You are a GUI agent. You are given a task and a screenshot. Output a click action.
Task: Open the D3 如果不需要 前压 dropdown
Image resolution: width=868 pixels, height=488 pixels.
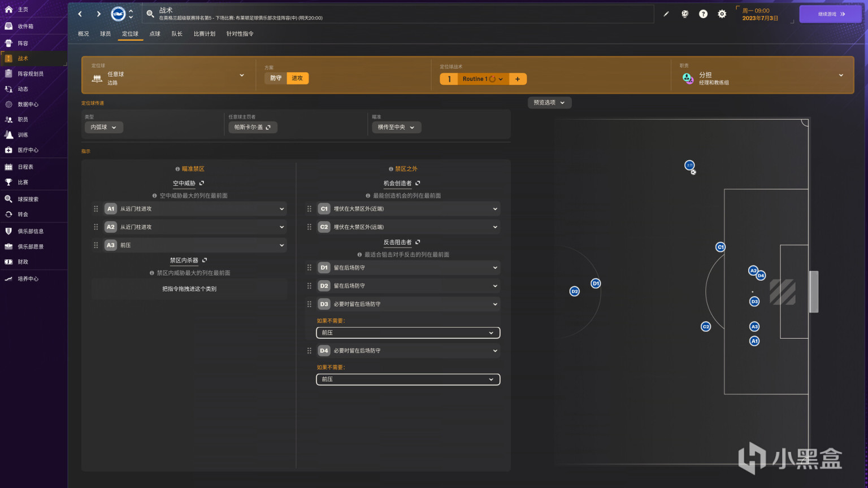(x=408, y=333)
